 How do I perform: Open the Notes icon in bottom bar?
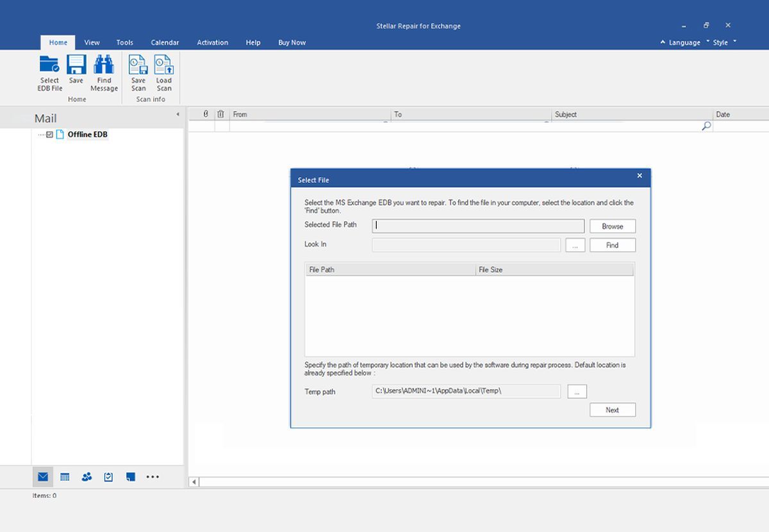pos(131,477)
